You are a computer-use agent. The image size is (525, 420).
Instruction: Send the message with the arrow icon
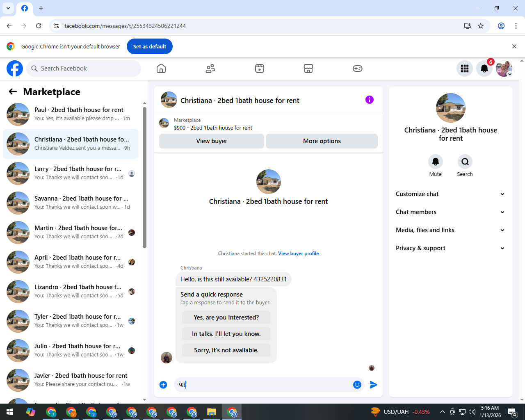(x=373, y=385)
